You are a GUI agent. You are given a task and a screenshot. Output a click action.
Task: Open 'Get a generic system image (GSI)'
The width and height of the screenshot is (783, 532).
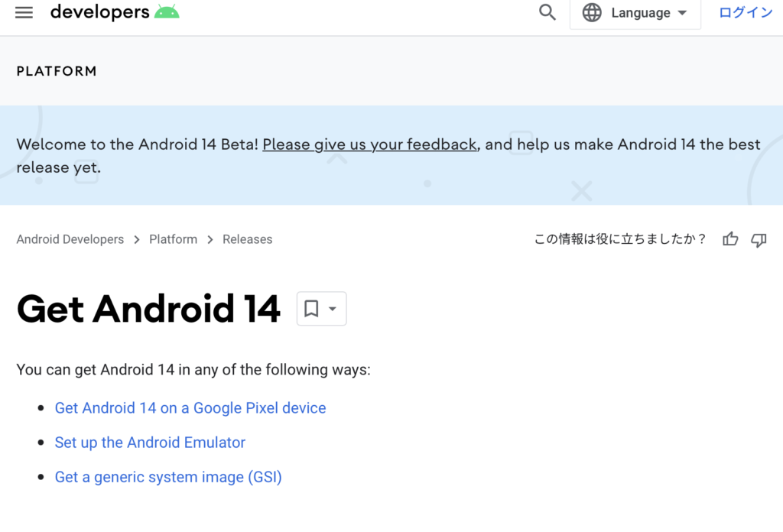point(168,477)
